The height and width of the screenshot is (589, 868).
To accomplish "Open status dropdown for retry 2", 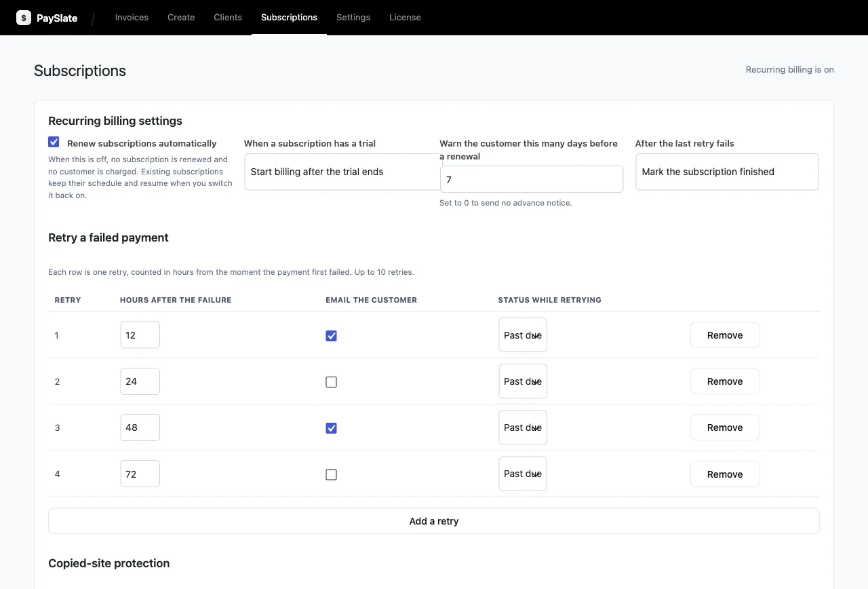I will click(x=523, y=381).
